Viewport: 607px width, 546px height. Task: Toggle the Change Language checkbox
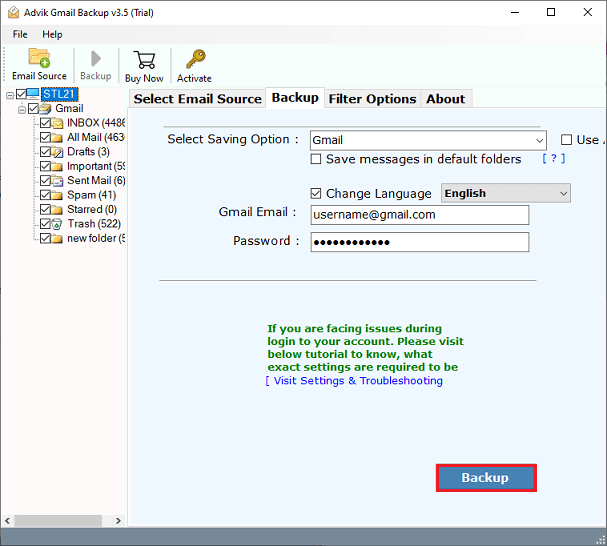point(316,193)
